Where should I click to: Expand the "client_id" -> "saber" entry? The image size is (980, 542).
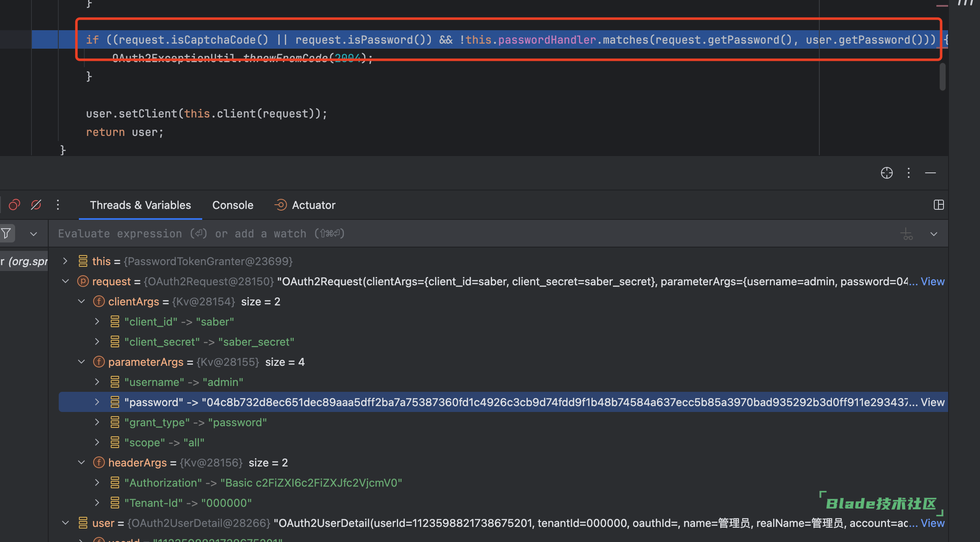97,321
